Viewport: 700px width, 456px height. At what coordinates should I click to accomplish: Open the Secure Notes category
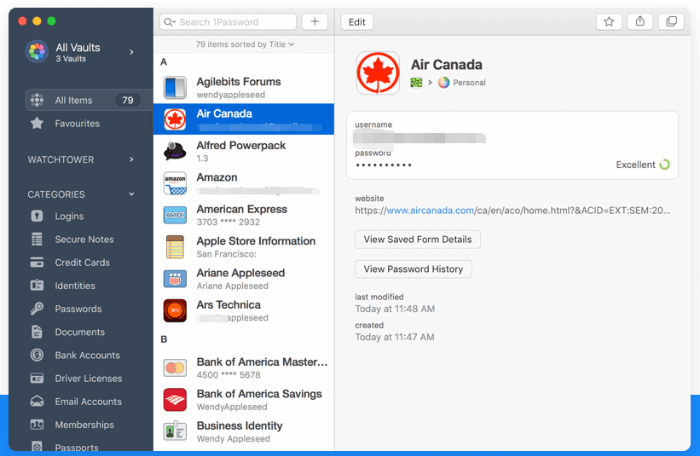tap(84, 239)
